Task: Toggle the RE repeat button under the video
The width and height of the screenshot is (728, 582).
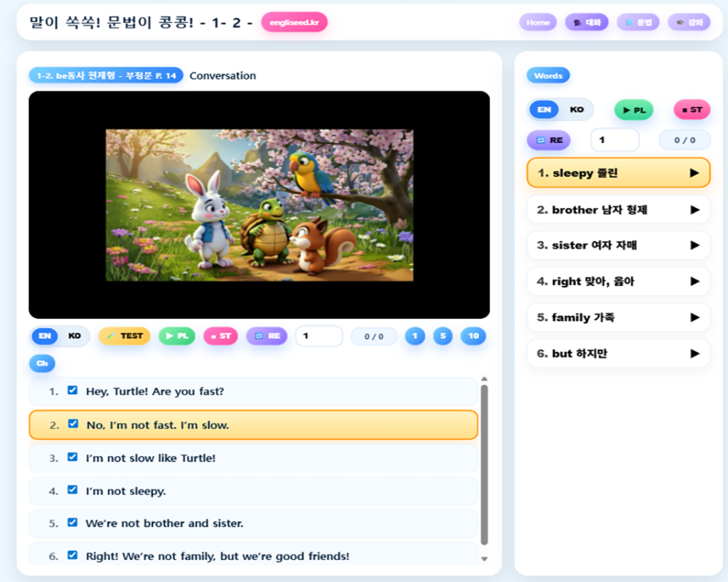Action: click(x=267, y=336)
